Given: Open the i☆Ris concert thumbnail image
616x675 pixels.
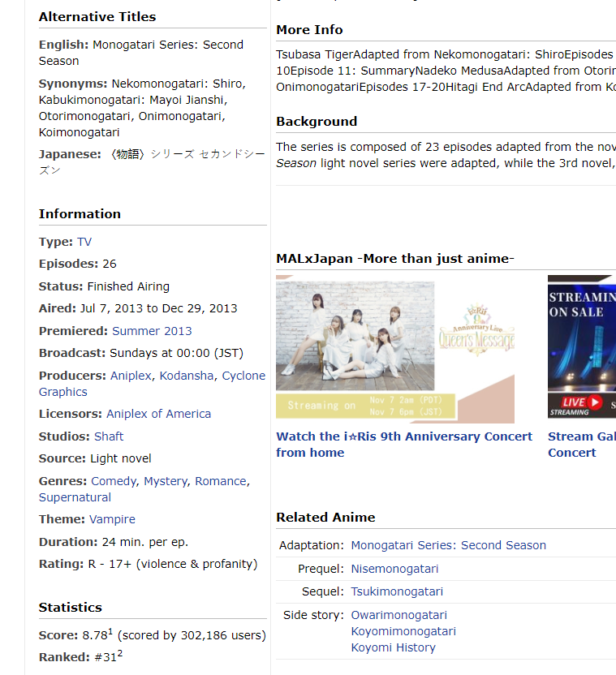Looking at the screenshot, I should click(395, 349).
